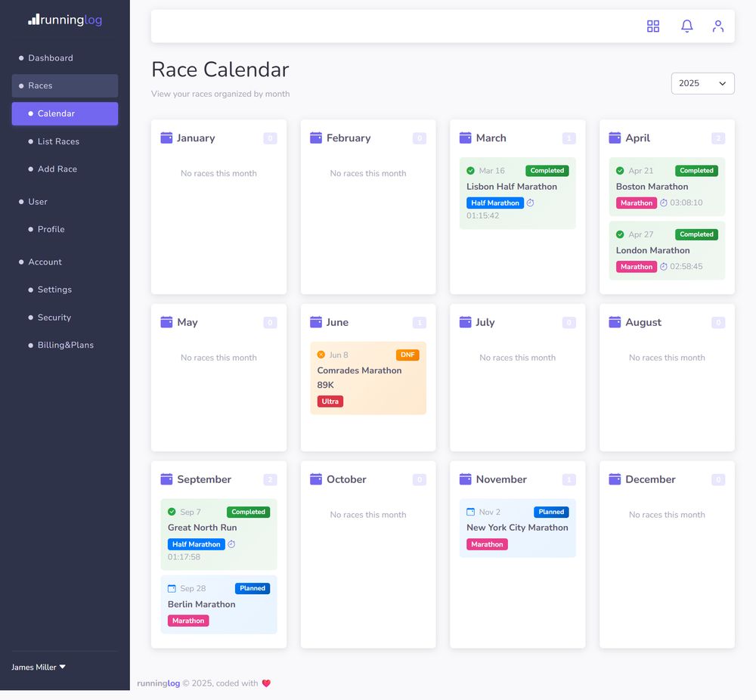Click the June calendar icon

(x=316, y=322)
